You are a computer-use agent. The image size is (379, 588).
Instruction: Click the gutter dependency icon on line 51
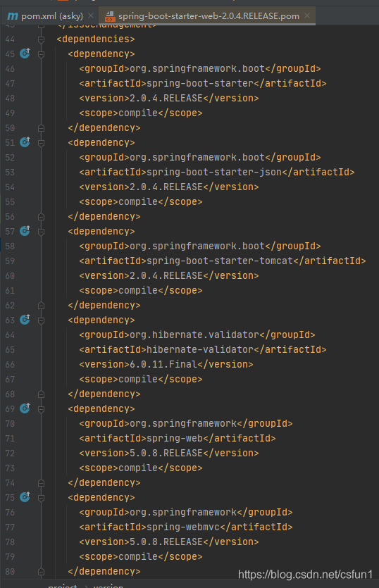click(x=25, y=142)
